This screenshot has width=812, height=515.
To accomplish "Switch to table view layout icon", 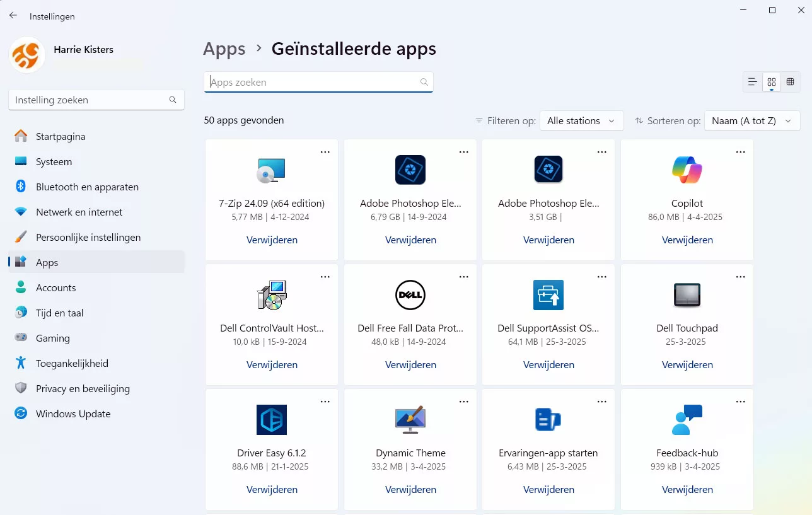I will (x=790, y=82).
